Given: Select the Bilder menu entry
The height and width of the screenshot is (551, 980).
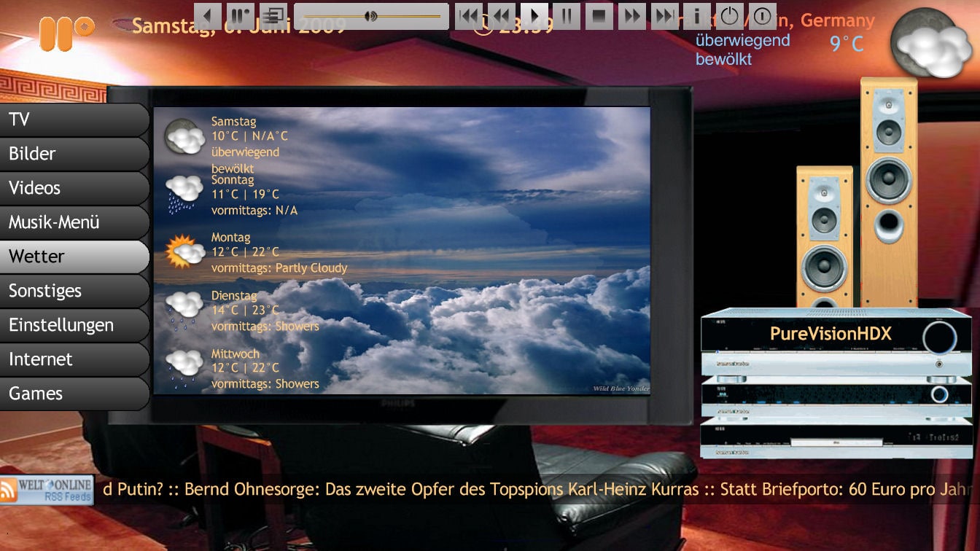Looking at the screenshot, I should 74,154.
